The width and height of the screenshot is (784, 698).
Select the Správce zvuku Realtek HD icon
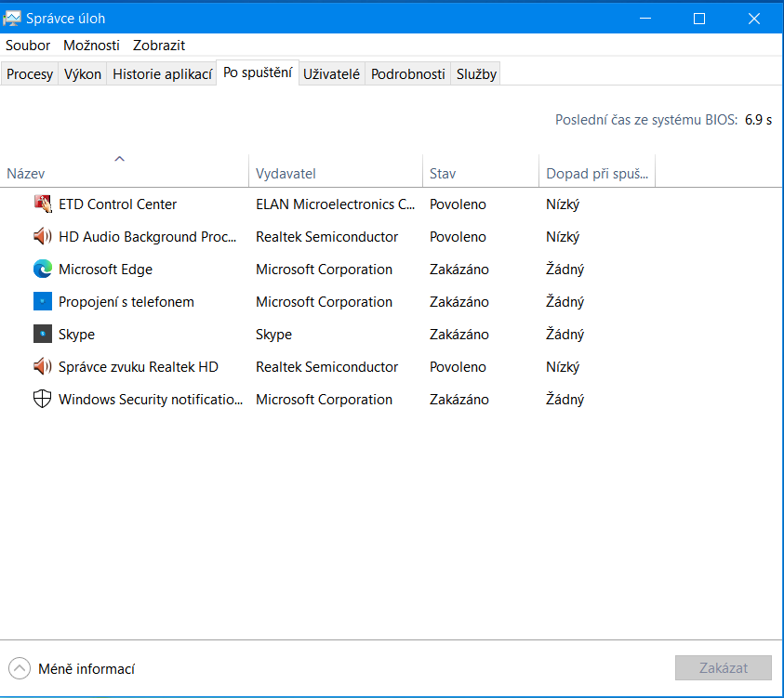[x=42, y=367]
